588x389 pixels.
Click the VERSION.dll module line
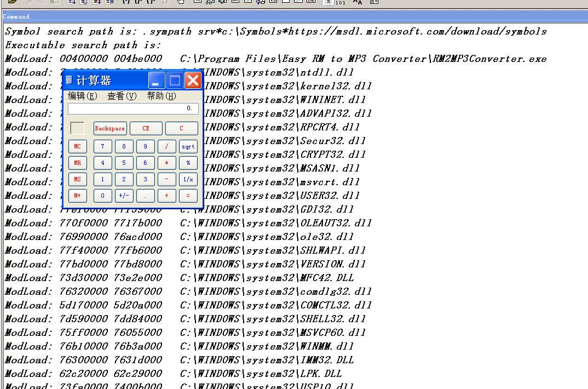[185, 264]
